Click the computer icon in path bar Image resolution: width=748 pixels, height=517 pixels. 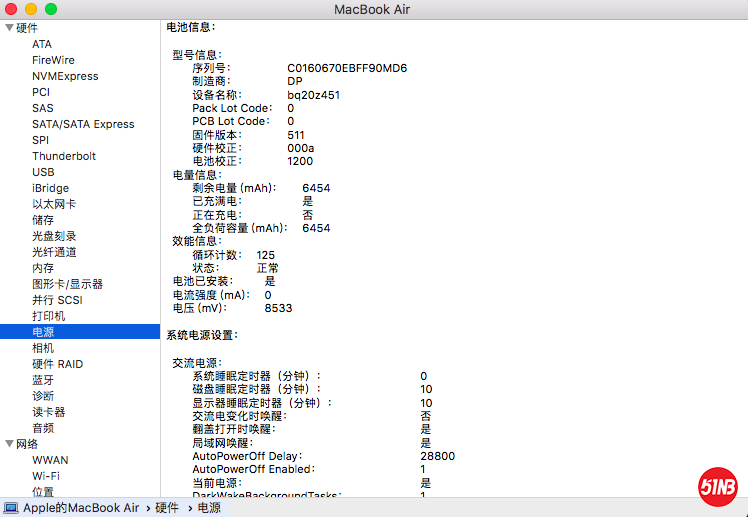(x=11, y=508)
